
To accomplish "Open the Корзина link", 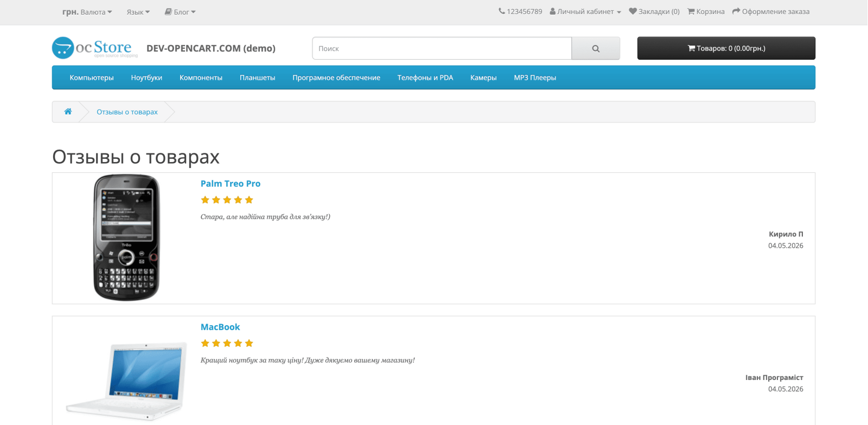I will tap(706, 11).
